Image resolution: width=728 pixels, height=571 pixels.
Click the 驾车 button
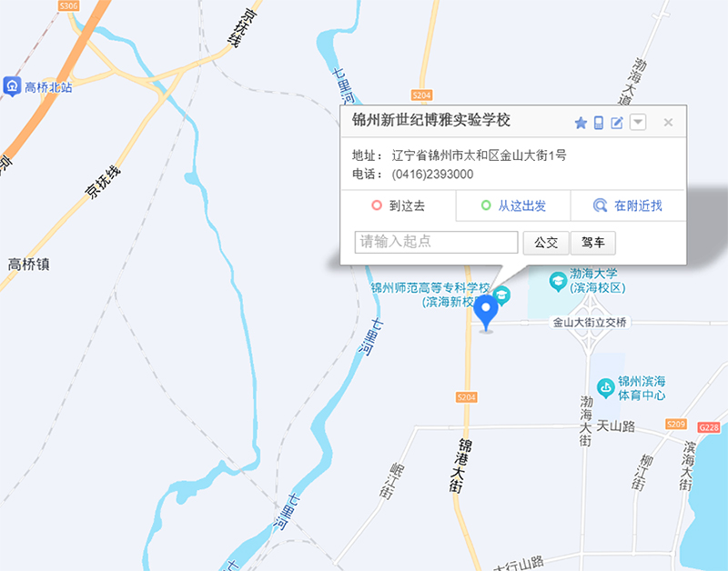(x=593, y=243)
